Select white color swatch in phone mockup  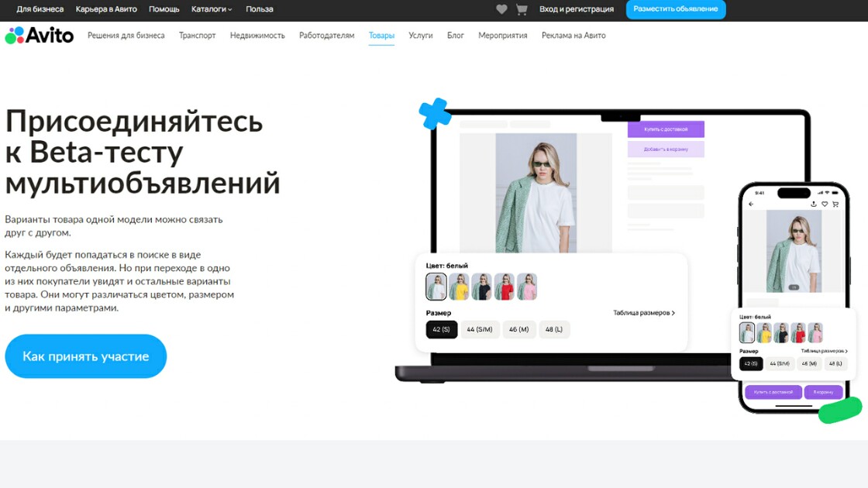[747, 332]
